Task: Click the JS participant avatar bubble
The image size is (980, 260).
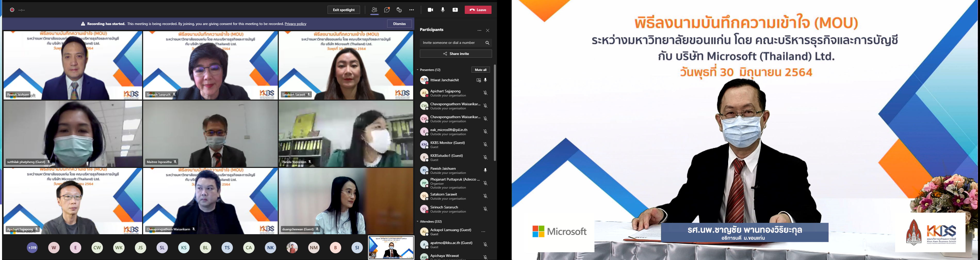Action: [140, 248]
